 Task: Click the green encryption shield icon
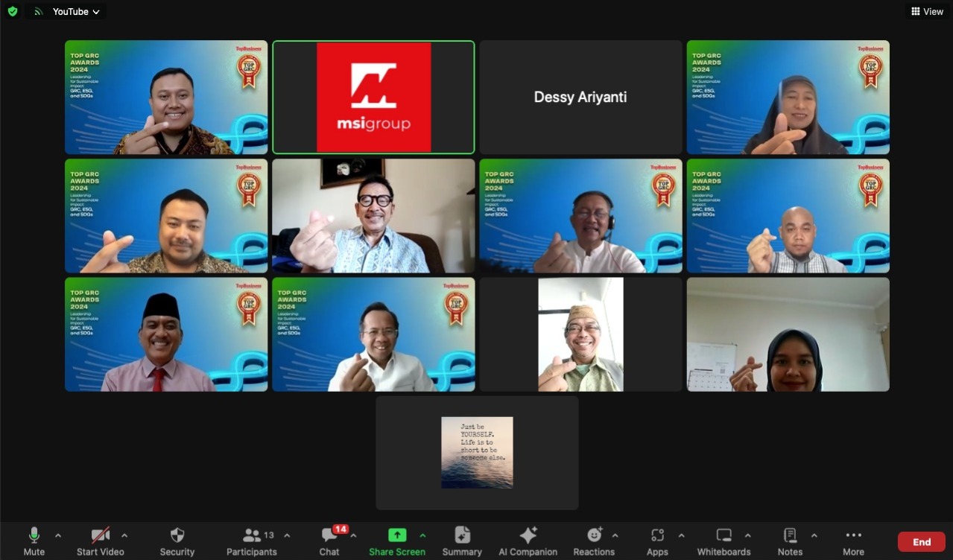click(x=13, y=11)
